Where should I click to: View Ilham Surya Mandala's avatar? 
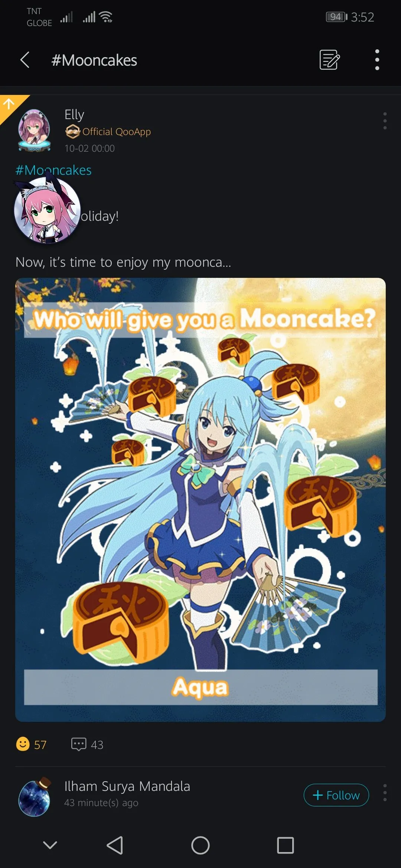pos(34,796)
